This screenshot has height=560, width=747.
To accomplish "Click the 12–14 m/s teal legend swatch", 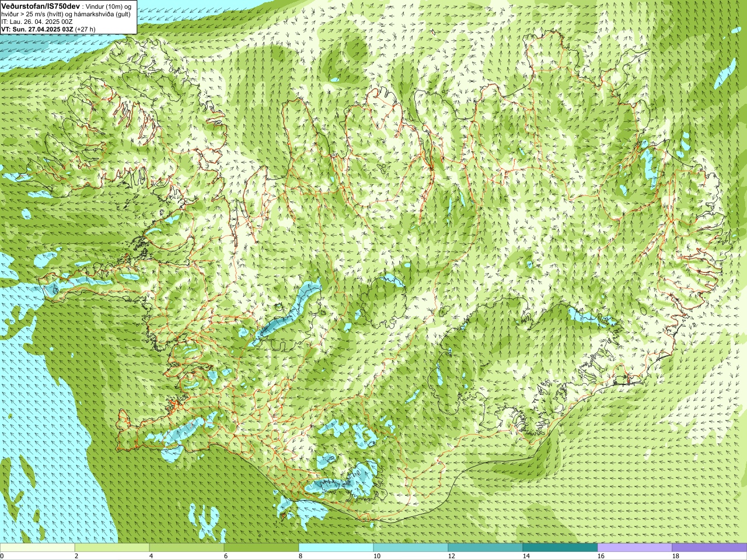I will 486,548.
